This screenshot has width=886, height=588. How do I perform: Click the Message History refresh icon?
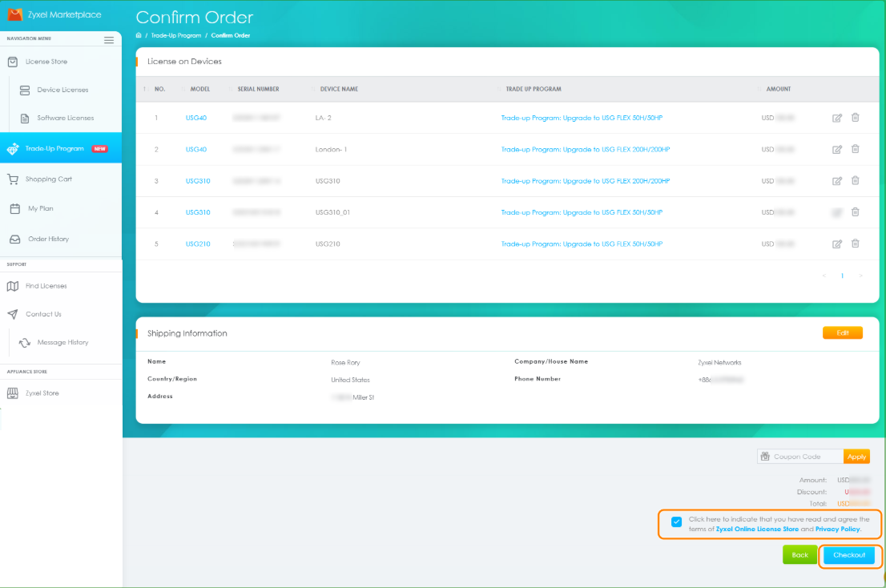coord(25,342)
